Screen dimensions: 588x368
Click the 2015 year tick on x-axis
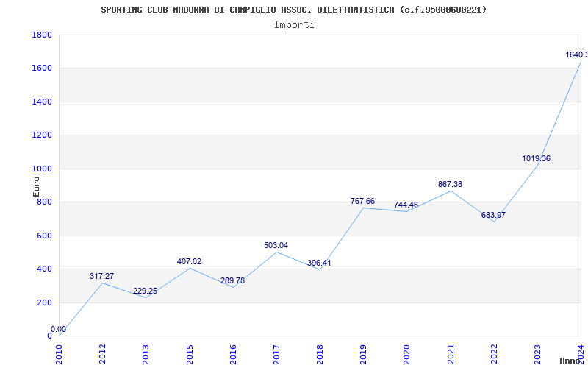pyautogui.click(x=190, y=351)
